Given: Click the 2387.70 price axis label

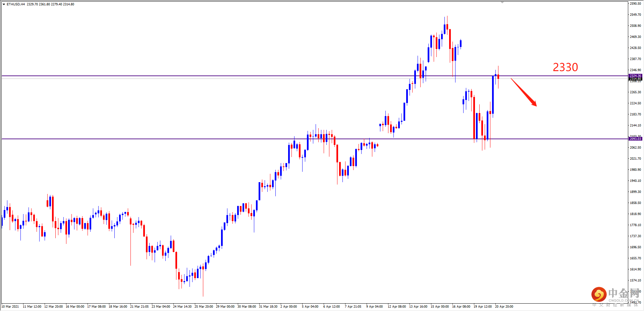Looking at the screenshot, I should (x=635, y=59).
